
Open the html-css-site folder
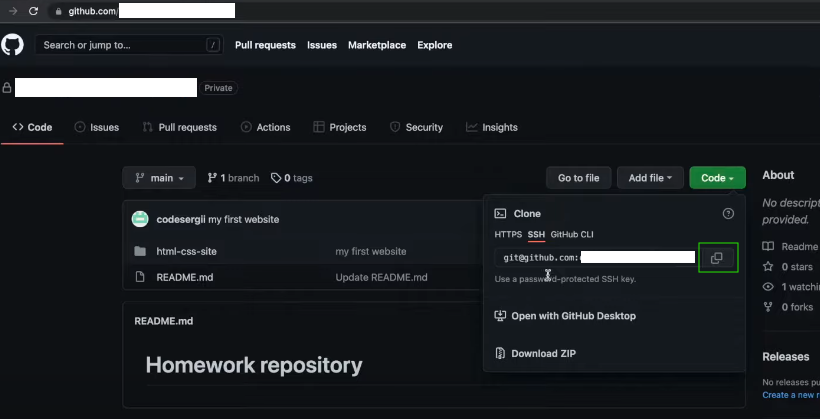point(186,251)
